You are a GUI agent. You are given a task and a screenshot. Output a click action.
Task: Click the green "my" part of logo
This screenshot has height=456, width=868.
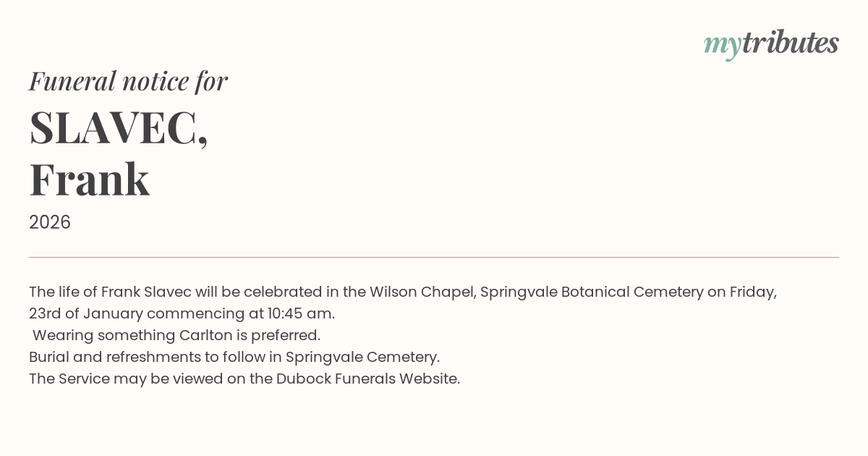click(x=722, y=45)
